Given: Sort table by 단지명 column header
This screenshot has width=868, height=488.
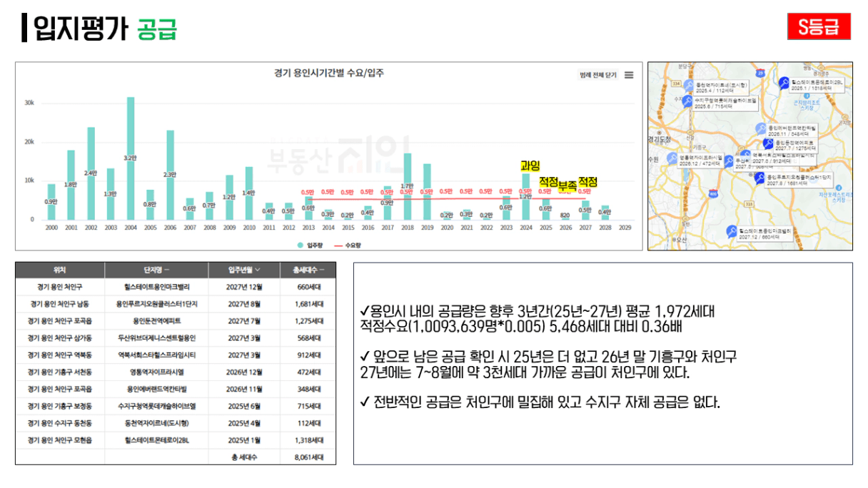Looking at the screenshot, I should tap(156, 270).
